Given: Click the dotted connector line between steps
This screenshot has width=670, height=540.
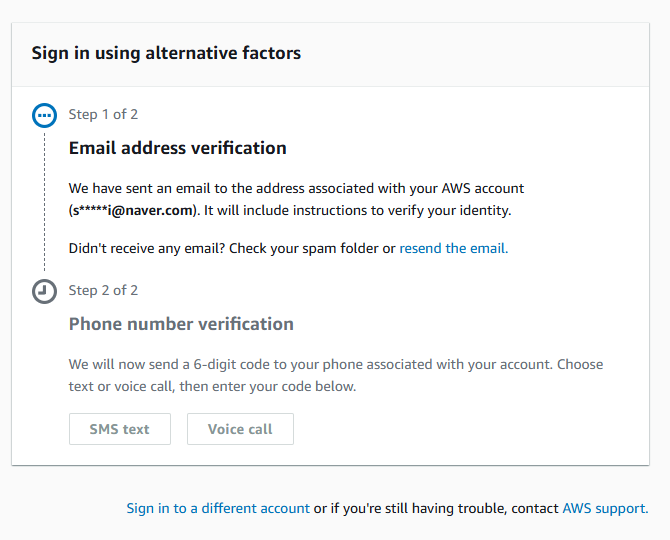Looking at the screenshot, I should pyautogui.click(x=44, y=202).
